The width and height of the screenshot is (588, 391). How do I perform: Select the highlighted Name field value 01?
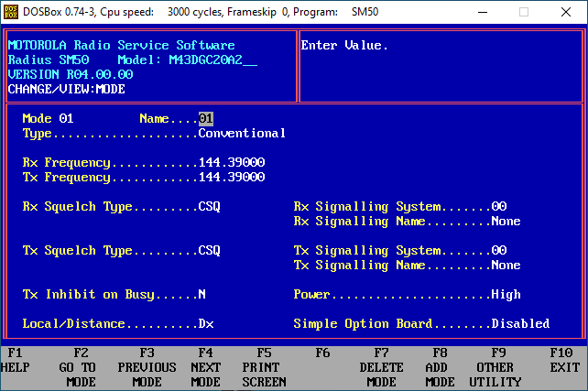tap(205, 118)
